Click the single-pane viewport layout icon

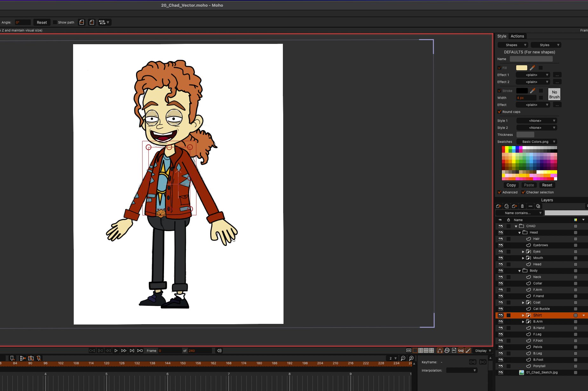tap(415, 351)
